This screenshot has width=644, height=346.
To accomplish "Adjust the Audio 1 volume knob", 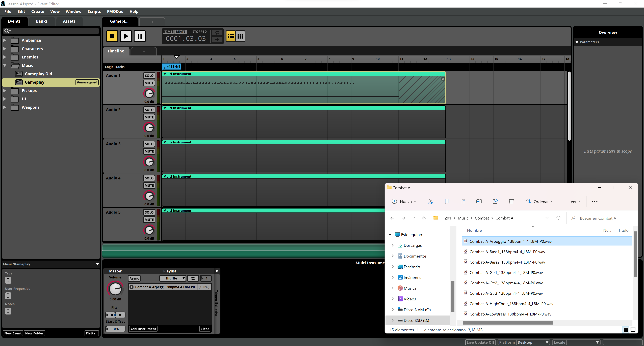I will click(149, 94).
